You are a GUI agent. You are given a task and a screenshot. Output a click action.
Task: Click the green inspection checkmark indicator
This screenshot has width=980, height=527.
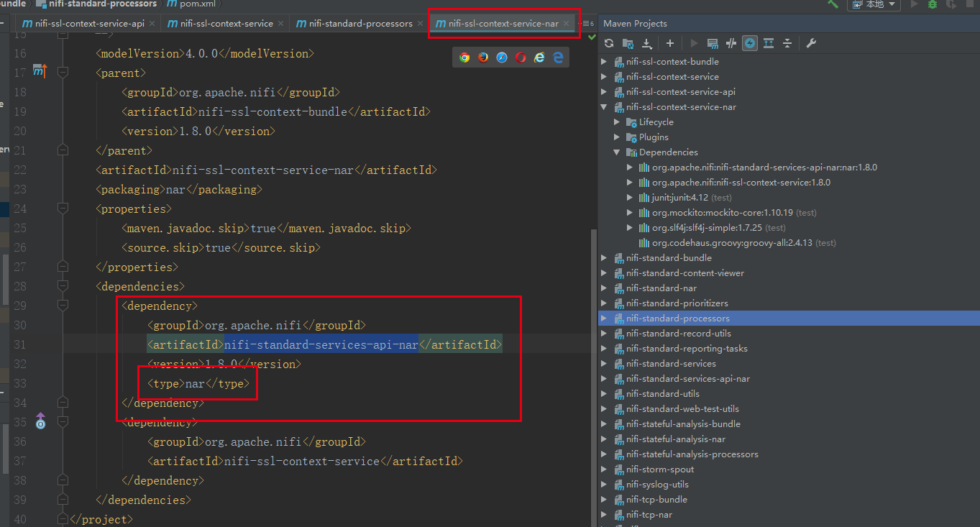click(x=592, y=36)
